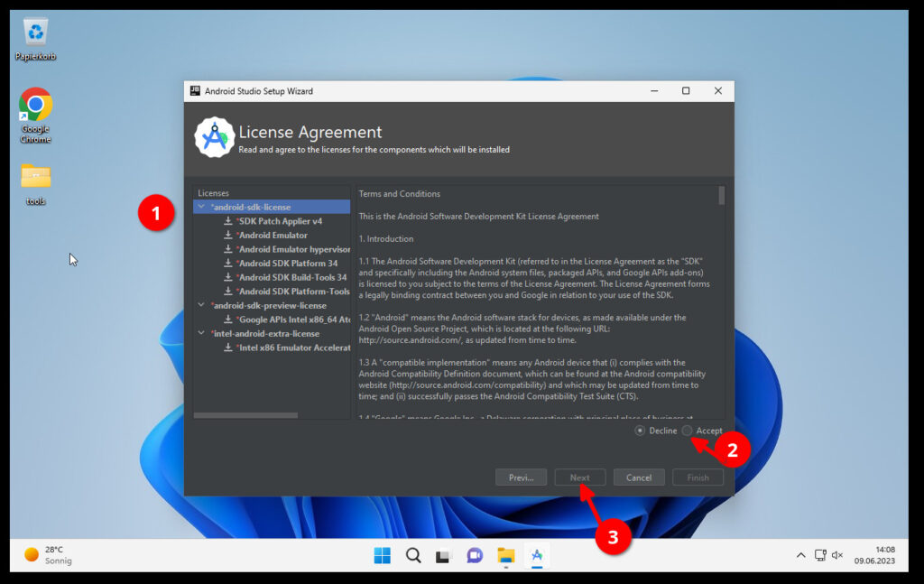Open taskbar Search

coord(413,555)
